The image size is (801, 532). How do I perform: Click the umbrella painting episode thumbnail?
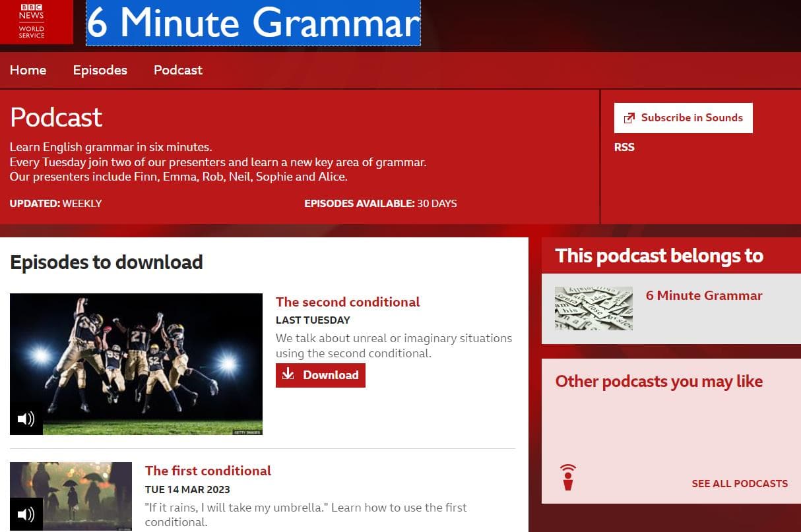(x=71, y=497)
